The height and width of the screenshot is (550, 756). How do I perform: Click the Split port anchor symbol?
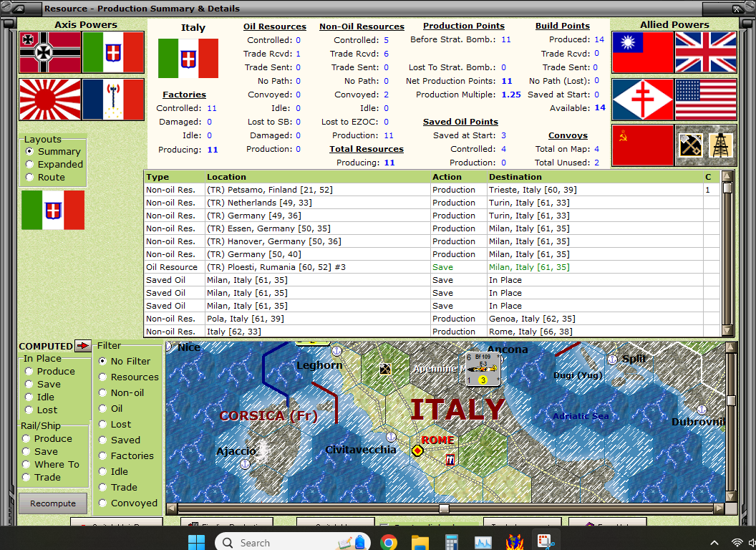[612, 360]
